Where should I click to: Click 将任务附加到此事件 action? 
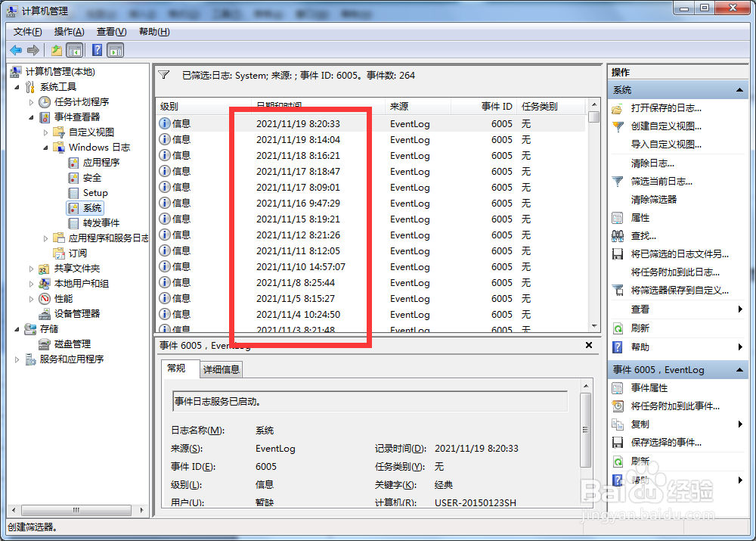point(675,406)
